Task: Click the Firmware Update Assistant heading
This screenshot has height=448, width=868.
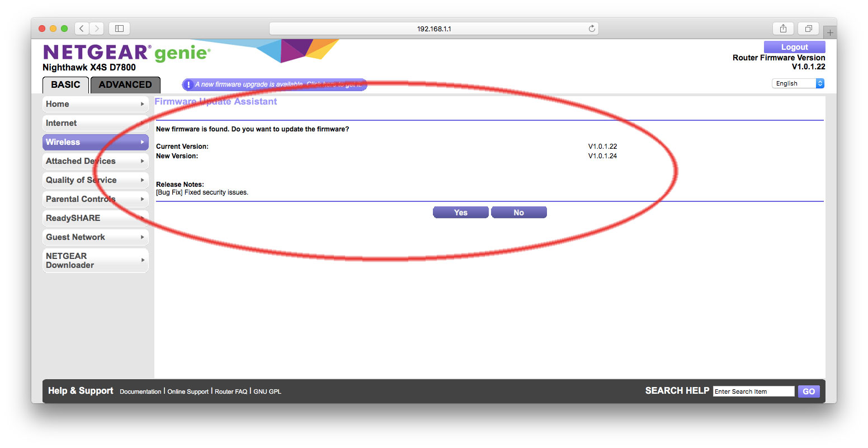Action: click(x=216, y=101)
